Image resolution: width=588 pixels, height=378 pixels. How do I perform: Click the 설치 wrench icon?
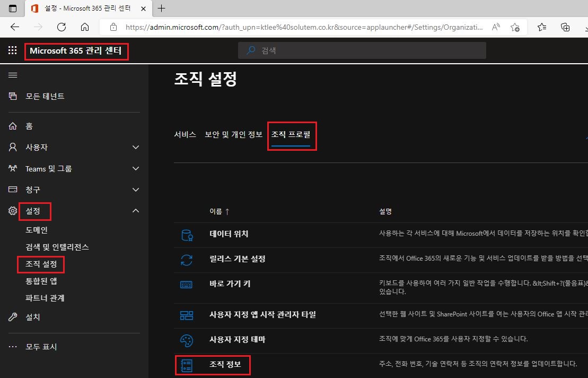[13, 317]
